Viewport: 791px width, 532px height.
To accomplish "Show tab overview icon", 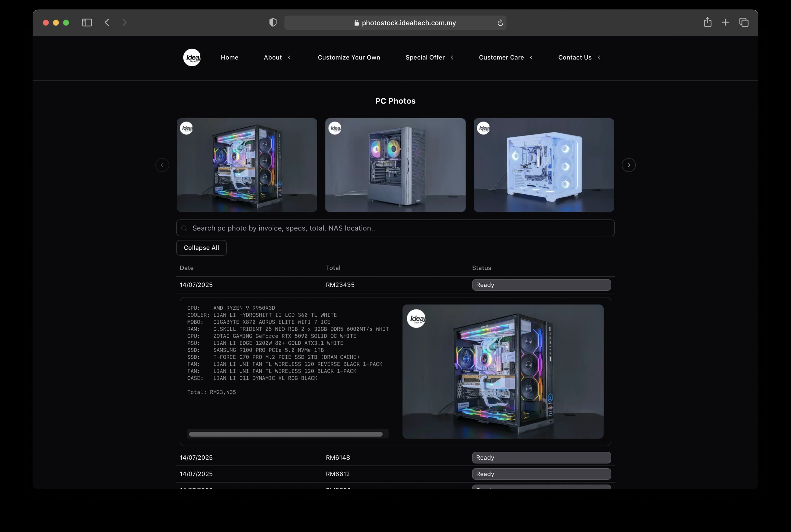I will click(744, 22).
